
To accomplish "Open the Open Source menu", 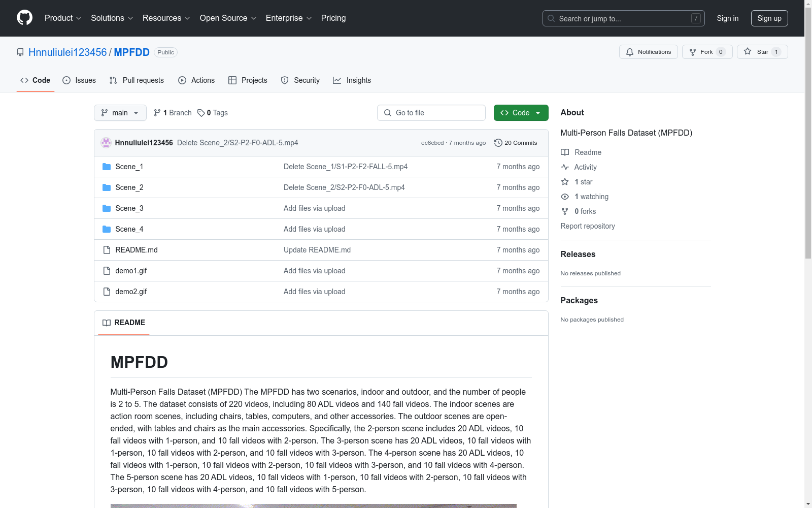I will (228, 18).
